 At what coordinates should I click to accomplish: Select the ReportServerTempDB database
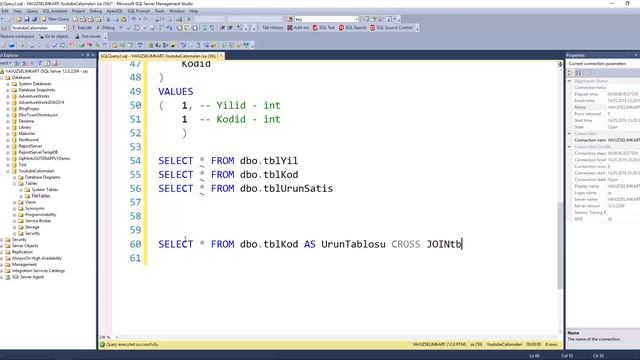pos(38,152)
